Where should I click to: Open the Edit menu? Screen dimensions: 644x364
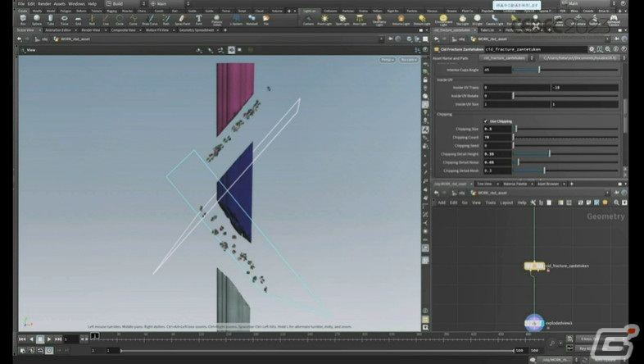tap(31, 4)
